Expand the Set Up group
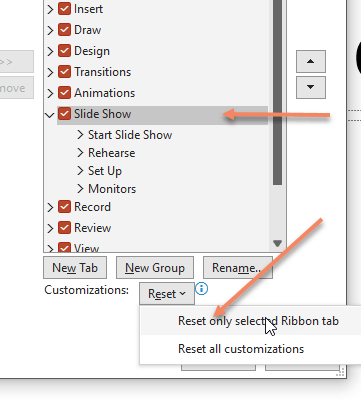Image resolution: width=361 pixels, height=412 pixels. (80, 171)
